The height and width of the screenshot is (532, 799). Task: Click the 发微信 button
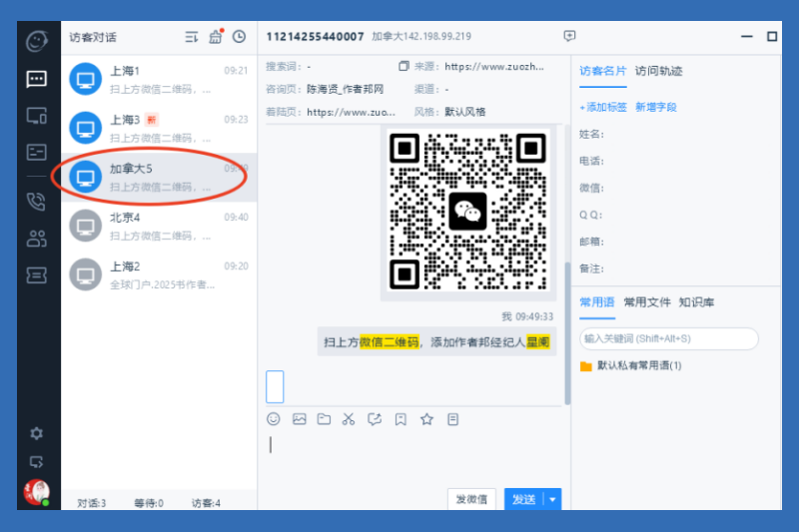coord(471,499)
